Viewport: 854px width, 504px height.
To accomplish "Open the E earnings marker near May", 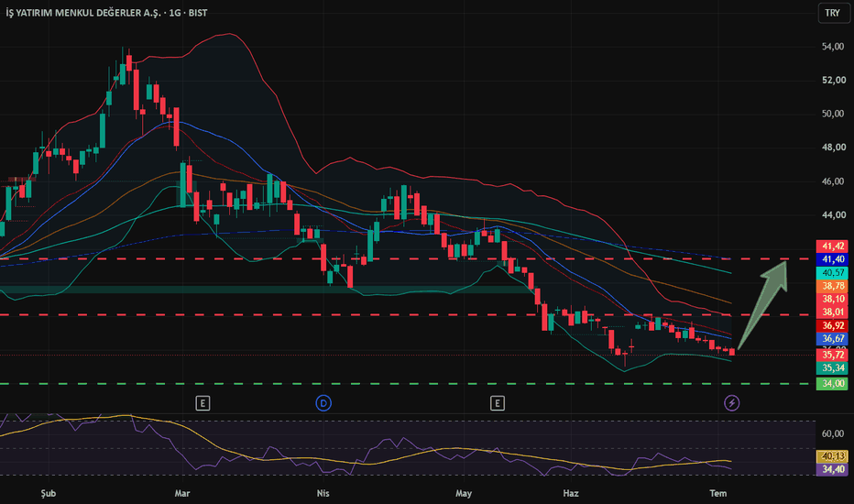I will point(498,403).
